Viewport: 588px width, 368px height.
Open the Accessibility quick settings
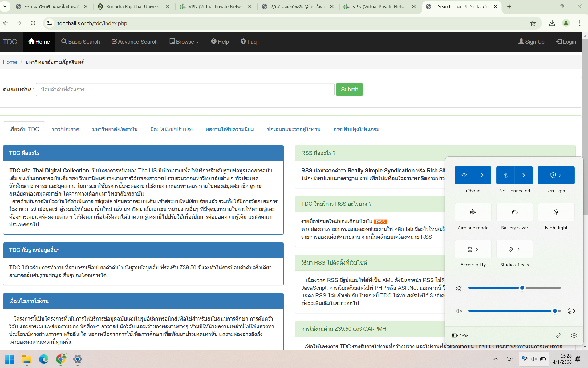[473, 249]
